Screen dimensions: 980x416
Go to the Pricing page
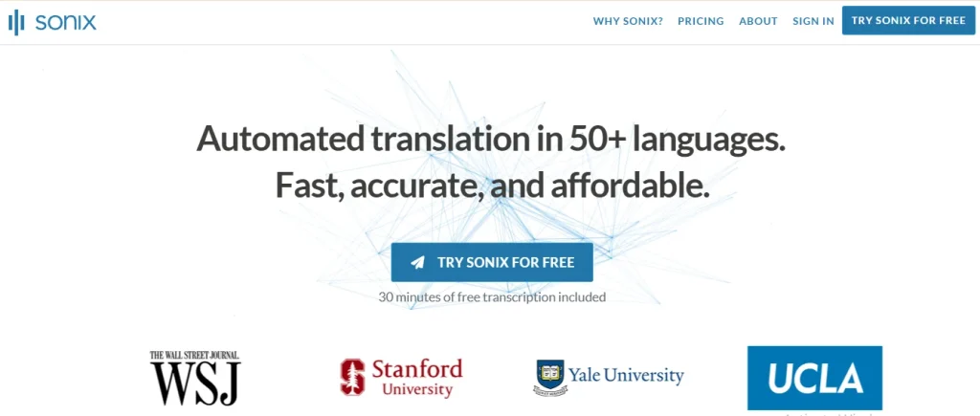701,21
